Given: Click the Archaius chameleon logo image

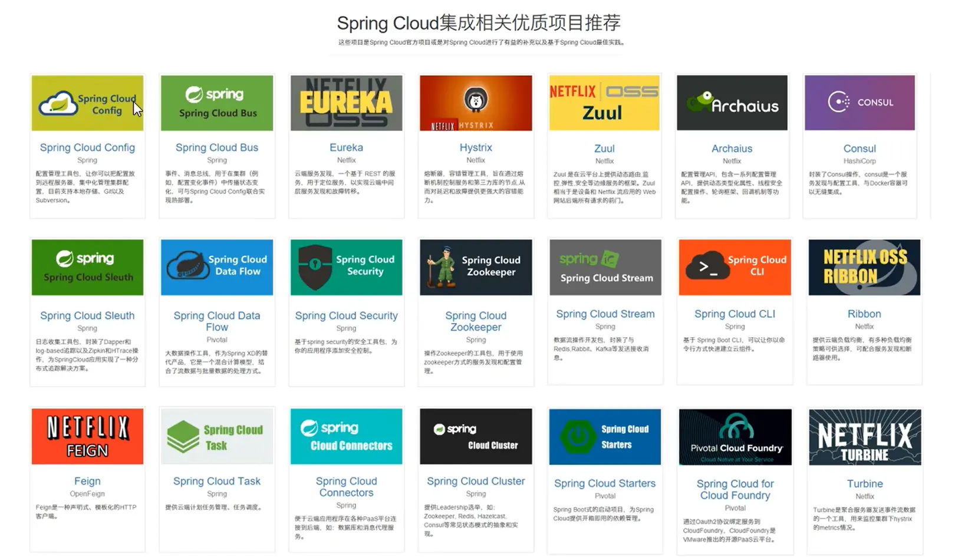Looking at the screenshot, I should point(732,103).
